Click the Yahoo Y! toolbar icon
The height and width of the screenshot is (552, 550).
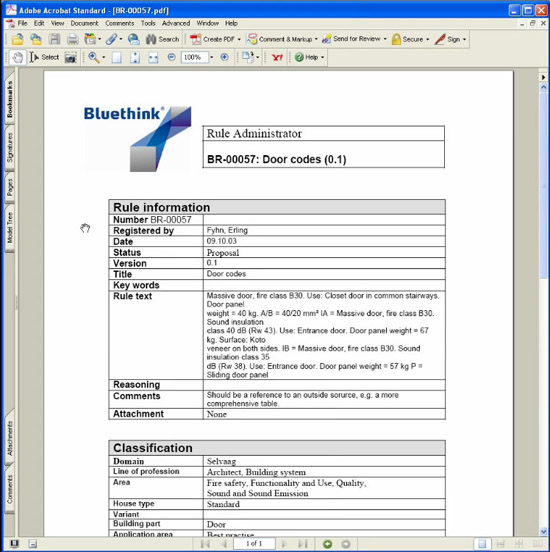coord(277,57)
